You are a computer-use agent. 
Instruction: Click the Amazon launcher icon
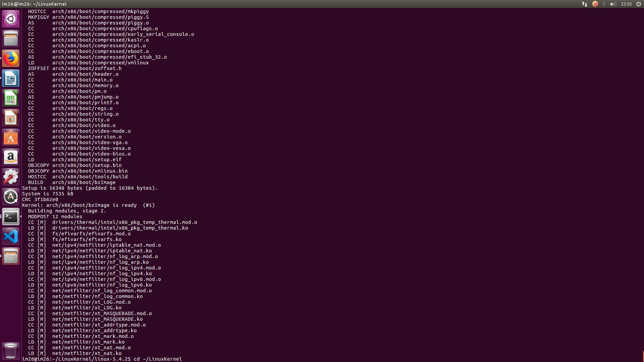tap(11, 157)
